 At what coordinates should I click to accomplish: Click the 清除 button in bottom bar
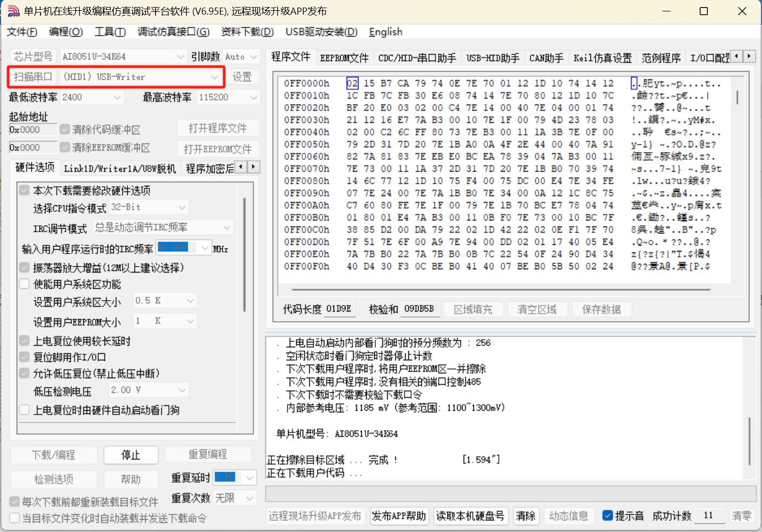525,516
